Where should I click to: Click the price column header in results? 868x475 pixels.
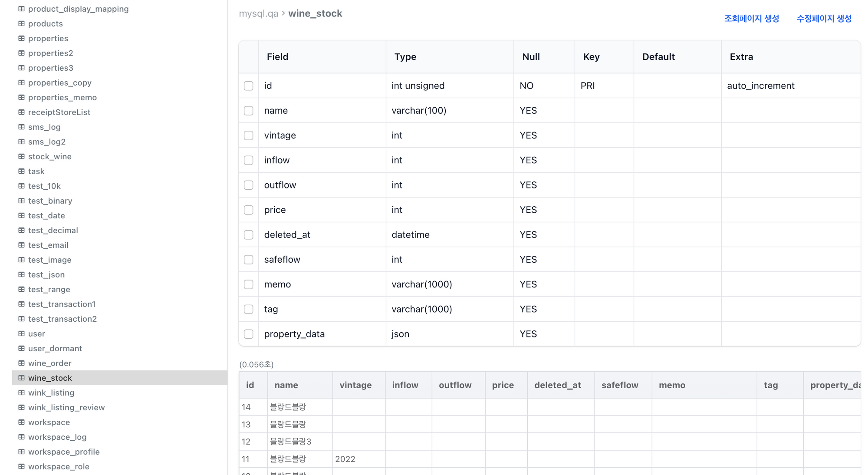pyautogui.click(x=503, y=385)
